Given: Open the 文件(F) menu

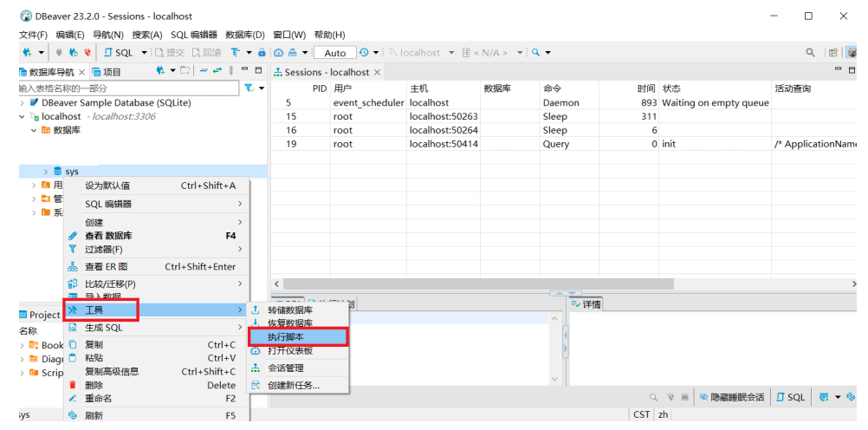Looking at the screenshot, I should (33, 35).
